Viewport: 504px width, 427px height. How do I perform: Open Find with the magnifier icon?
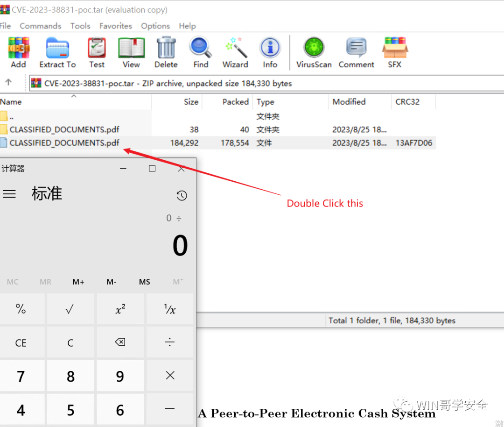(201, 52)
